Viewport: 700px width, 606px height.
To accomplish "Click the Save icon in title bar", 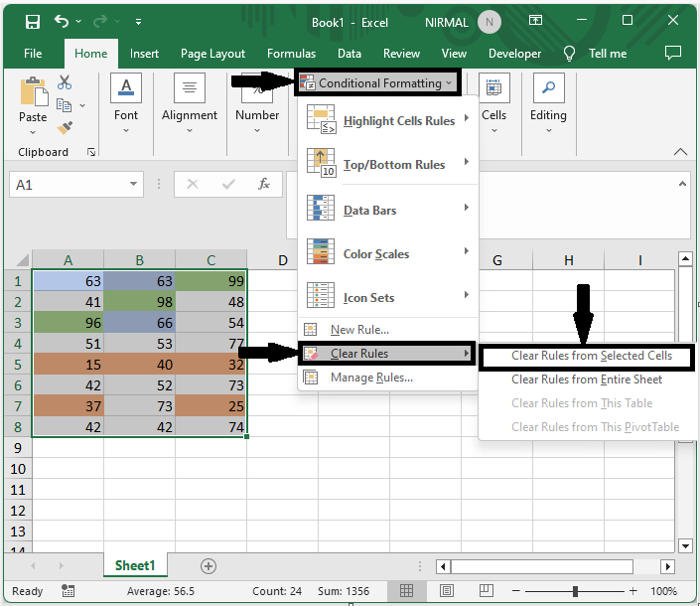I will click(x=33, y=22).
